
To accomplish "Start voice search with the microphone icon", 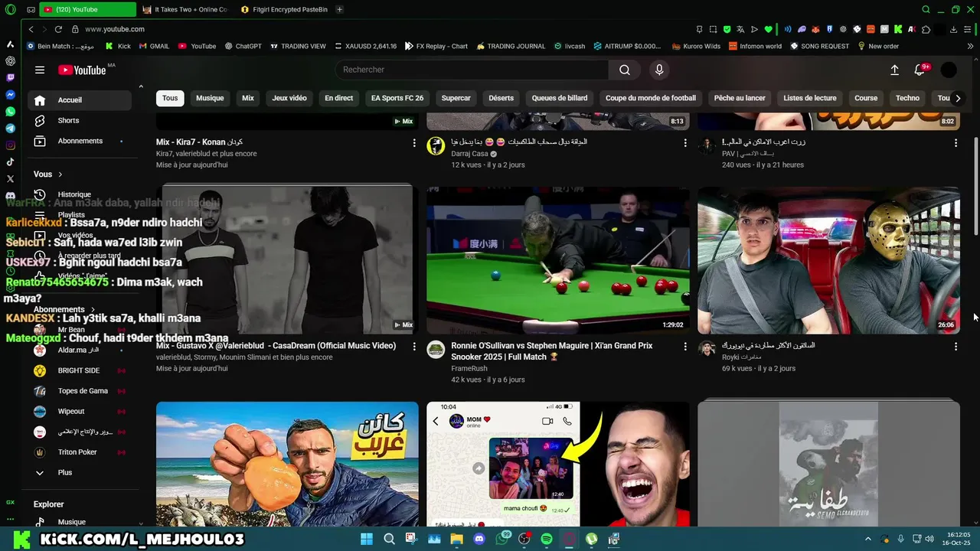I will click(659, 70).
